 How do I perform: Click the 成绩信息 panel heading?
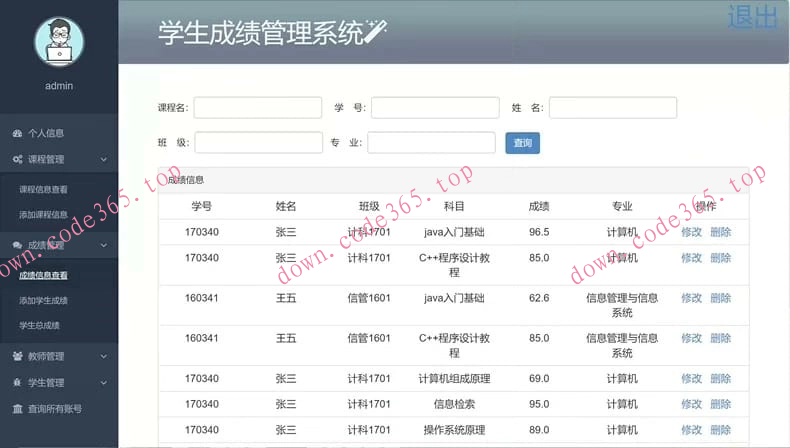click(185, 180)
